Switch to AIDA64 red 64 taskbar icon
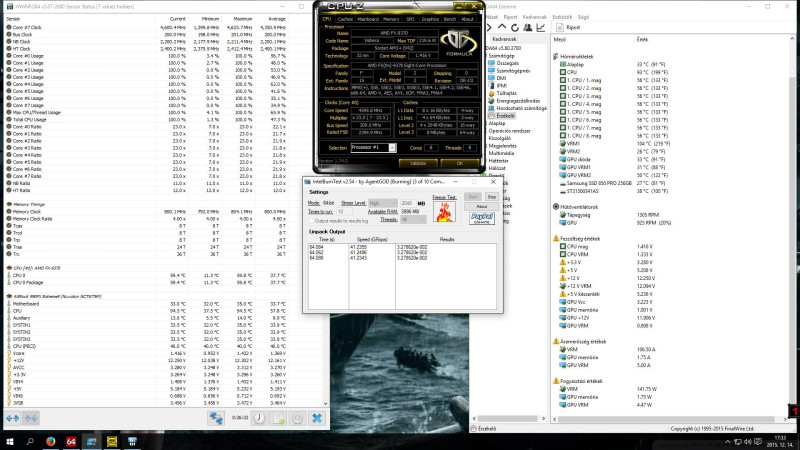Screen dimensions: 800x450 71,441
